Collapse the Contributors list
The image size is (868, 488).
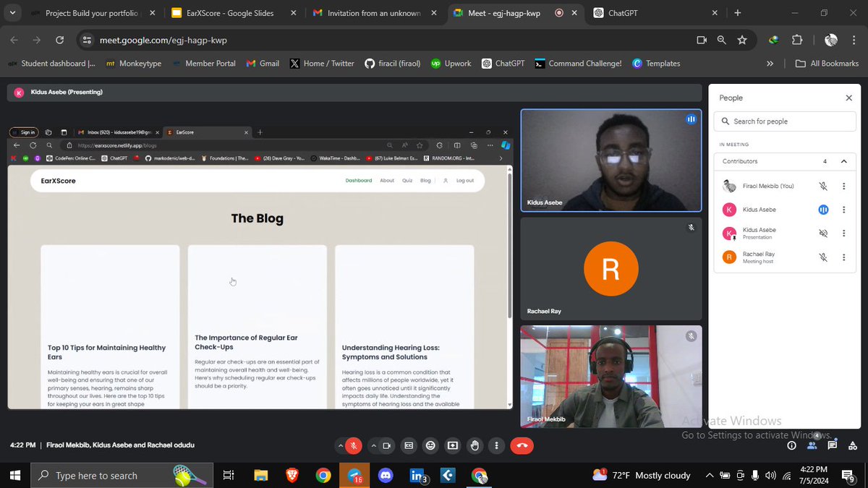[x=844, y=161]
